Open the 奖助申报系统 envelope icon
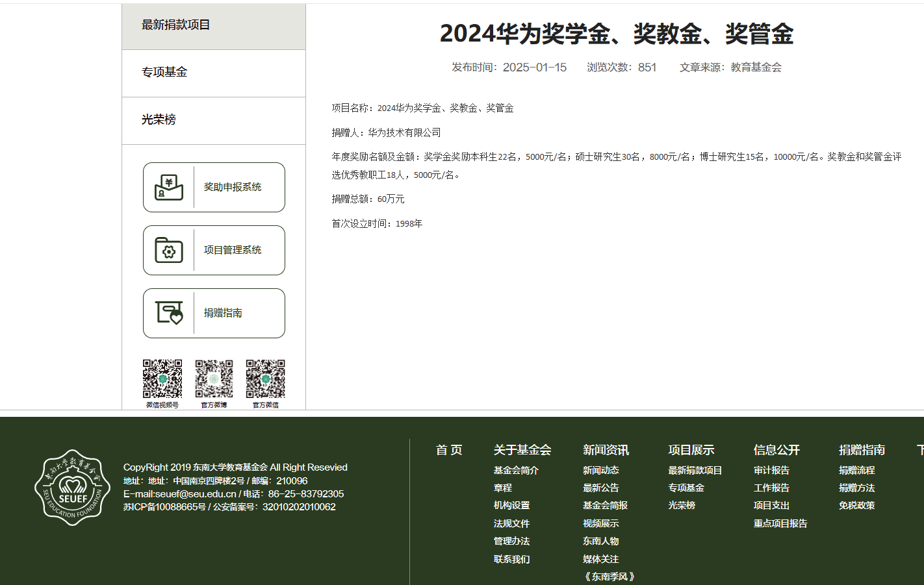The height and width of the screenshot is (585, 924). pyautogui.click(x=169, y=188)
